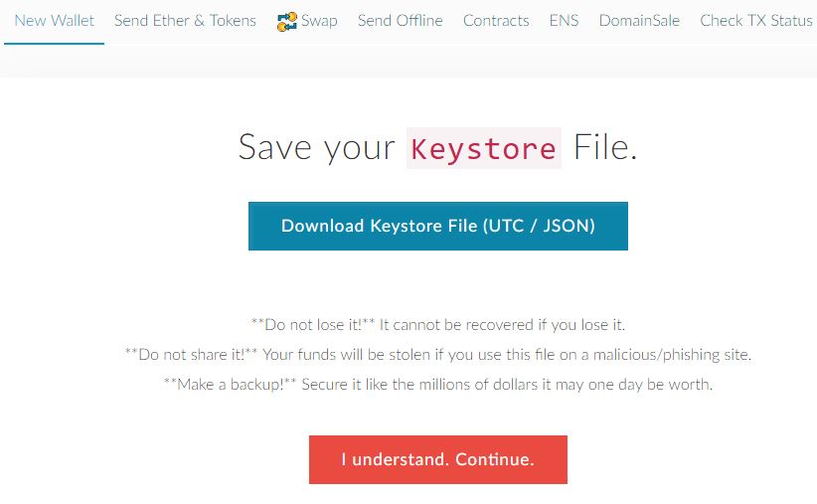The image size is (817, 504).
Task: Select the Swap tab label
Action: coord(319,21)
